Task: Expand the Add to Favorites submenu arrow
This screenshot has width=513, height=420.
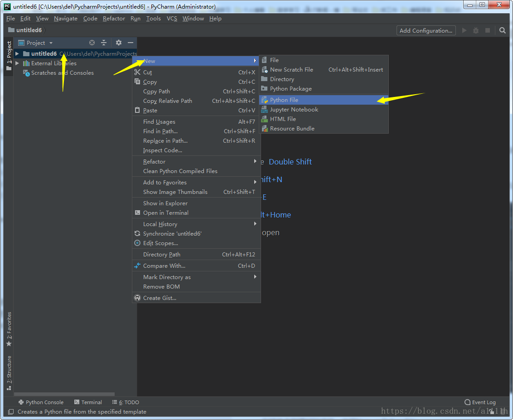Action: click(x=255, y=182)
